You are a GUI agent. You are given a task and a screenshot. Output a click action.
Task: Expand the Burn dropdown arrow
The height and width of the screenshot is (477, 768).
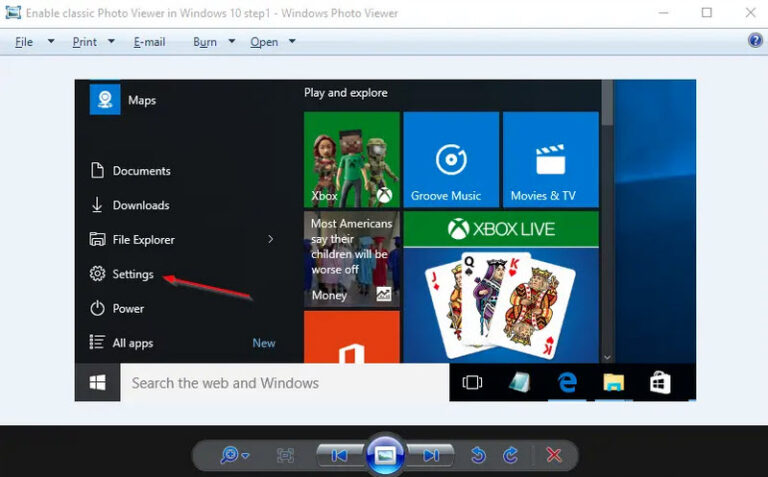click(x=231, y=42)
